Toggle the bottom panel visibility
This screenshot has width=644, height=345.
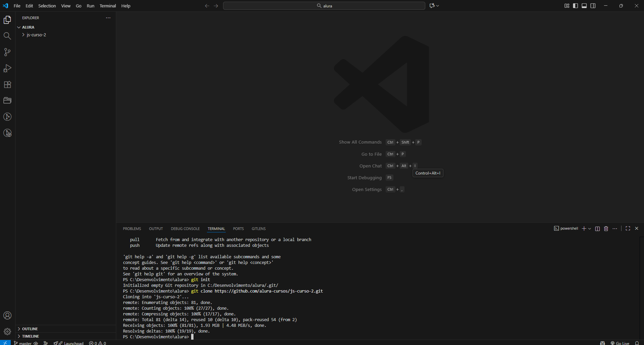tap(584, 6)
